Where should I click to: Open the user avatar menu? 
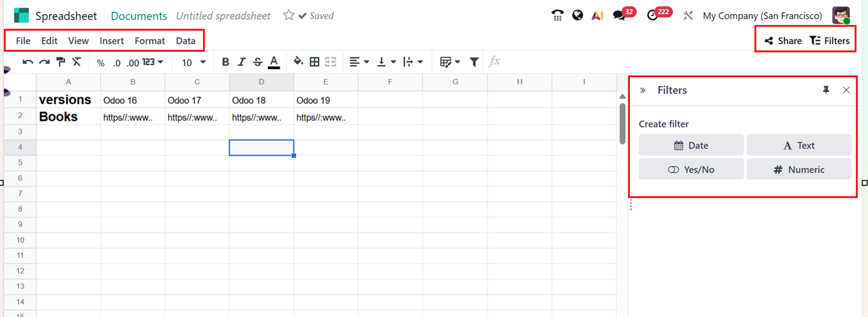click(841, 15)
